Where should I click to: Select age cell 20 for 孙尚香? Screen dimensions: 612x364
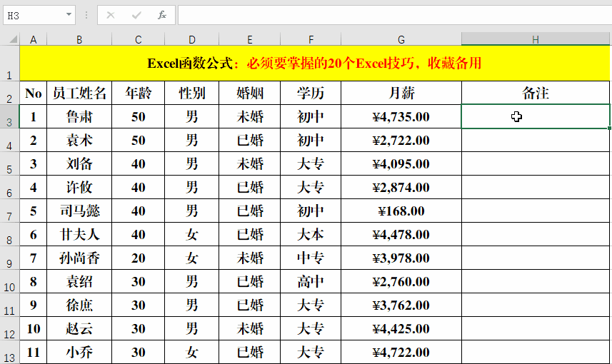click(x=138, y=258)
